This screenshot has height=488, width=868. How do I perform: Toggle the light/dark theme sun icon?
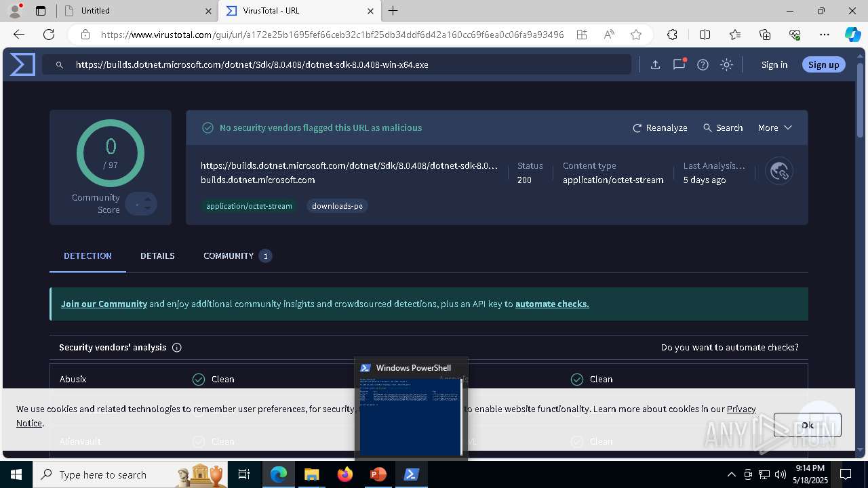point(726,64)
